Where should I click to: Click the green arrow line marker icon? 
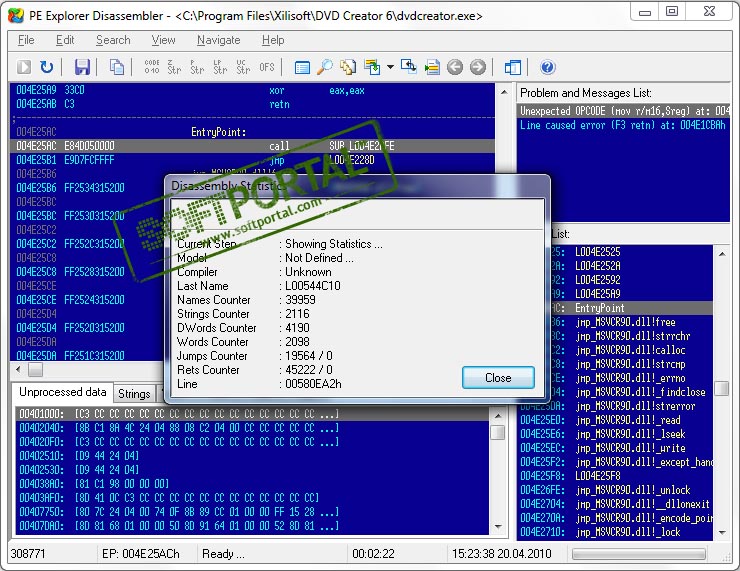pos(432,67)
